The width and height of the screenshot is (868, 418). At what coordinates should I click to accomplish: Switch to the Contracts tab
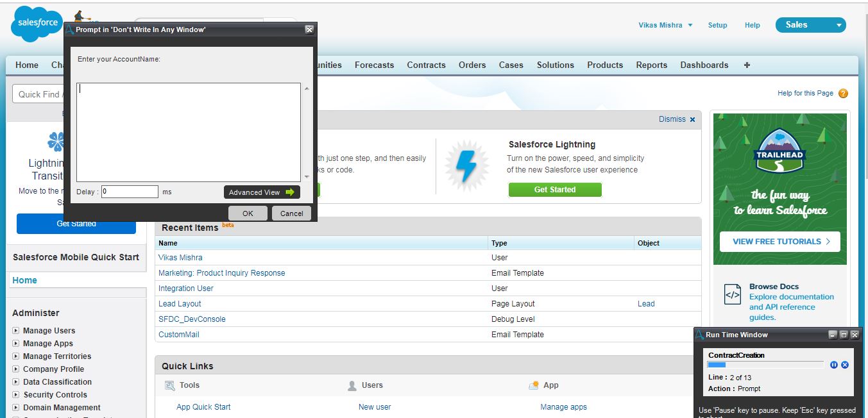coord(426,65)
